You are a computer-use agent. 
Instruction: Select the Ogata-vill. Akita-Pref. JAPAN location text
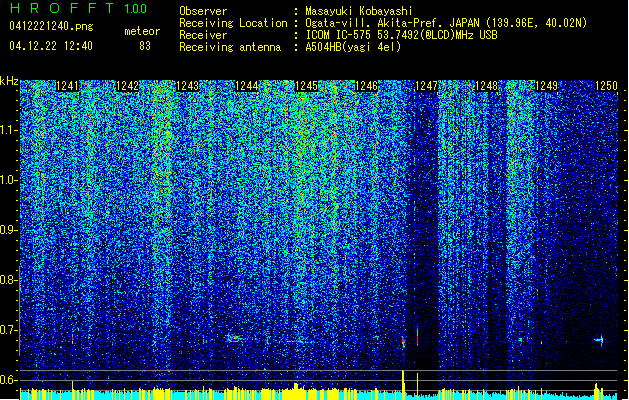(x=446, y=23)
